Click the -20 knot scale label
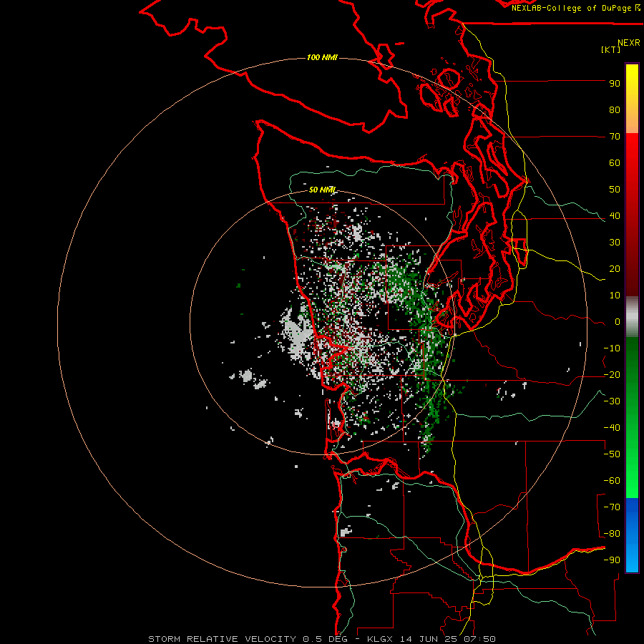This screenshot has width=644, height=644. click(612, 375)
